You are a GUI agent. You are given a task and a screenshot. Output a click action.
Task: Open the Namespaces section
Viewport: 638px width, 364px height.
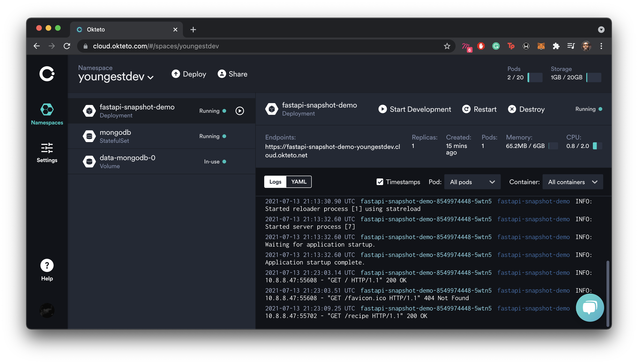[47, 114]
